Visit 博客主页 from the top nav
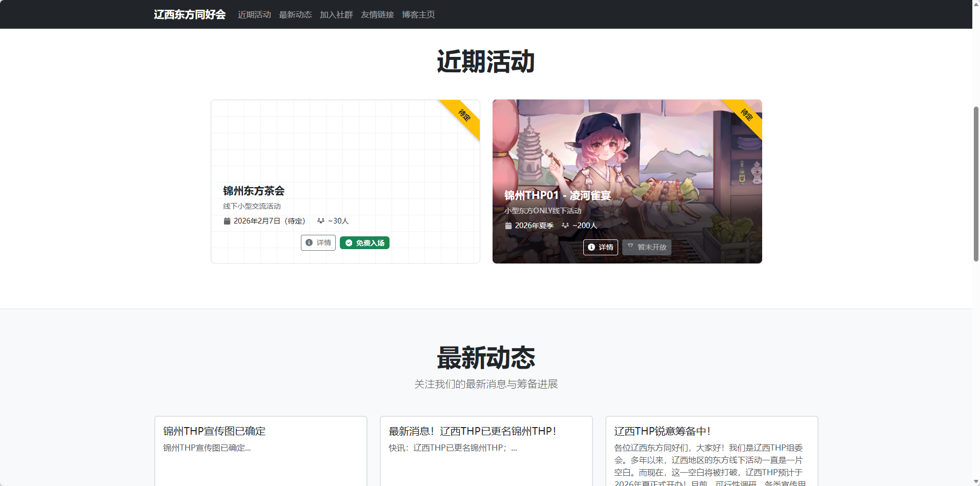Viewport: 980px width, 486px height. point(418,15)
